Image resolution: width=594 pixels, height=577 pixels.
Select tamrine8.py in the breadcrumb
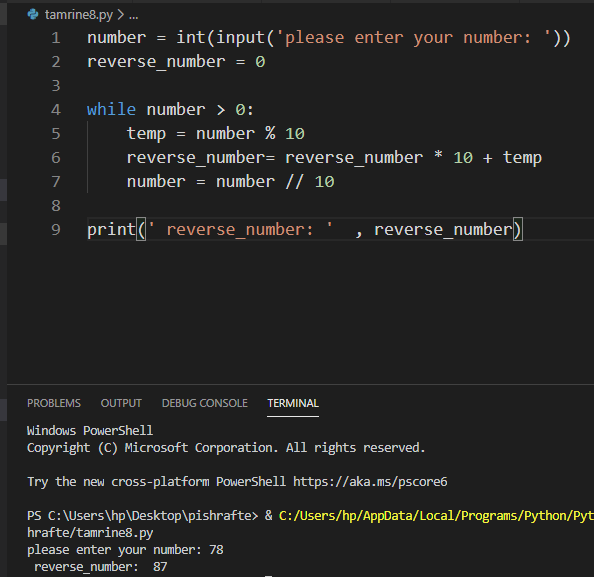coord(79,15)
